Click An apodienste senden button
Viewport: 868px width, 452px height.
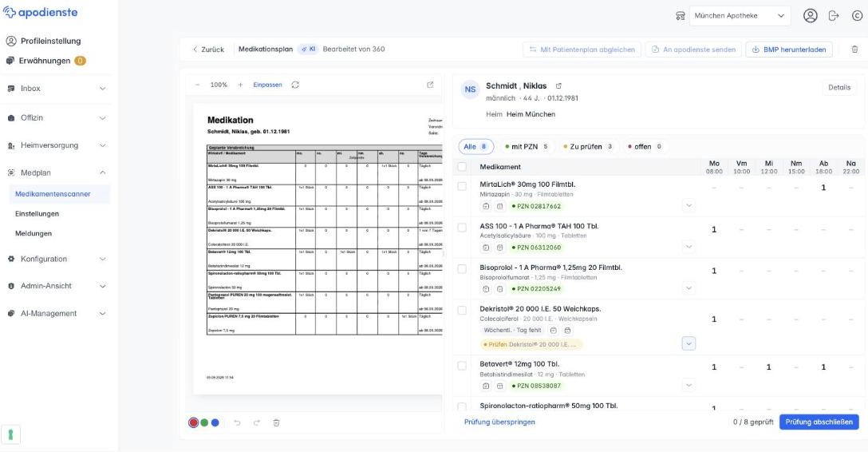click(693, 50)
